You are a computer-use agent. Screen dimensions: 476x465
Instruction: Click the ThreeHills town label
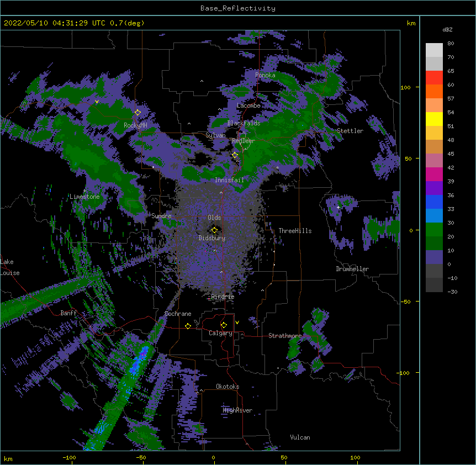pos(295,231)
